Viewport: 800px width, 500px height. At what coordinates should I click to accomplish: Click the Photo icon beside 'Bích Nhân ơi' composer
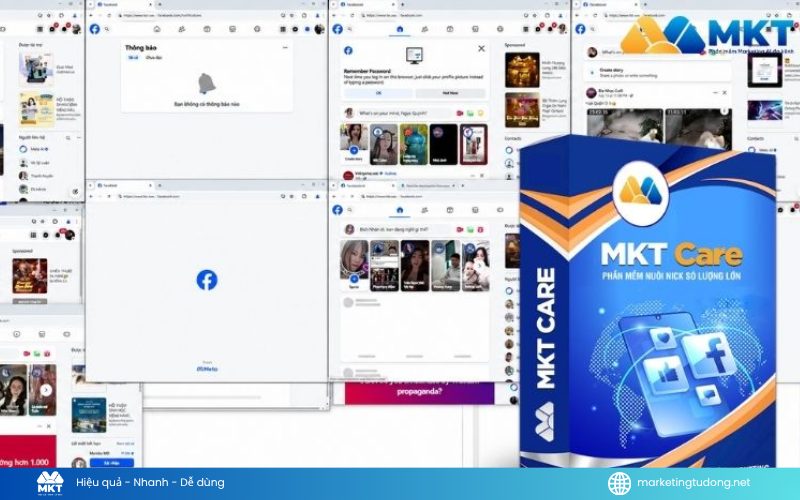coord(470,230)
